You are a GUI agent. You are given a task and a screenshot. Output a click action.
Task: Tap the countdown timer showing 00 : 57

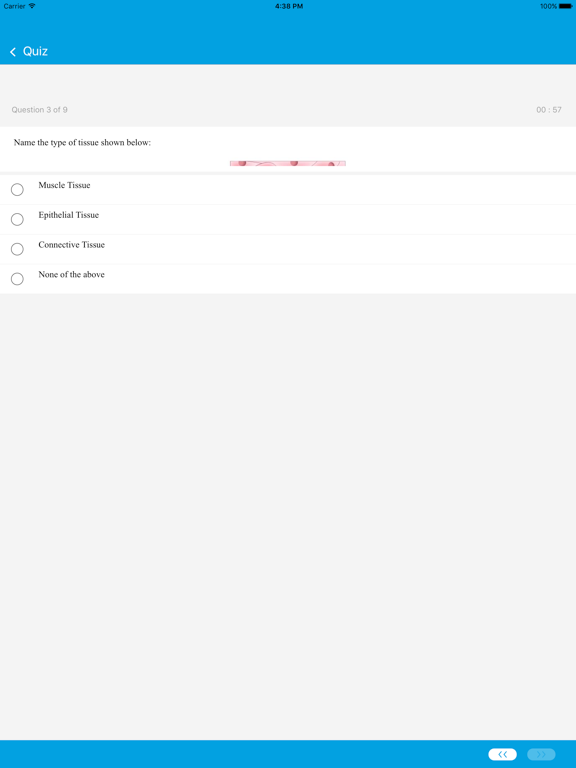(x=549, y=110)
